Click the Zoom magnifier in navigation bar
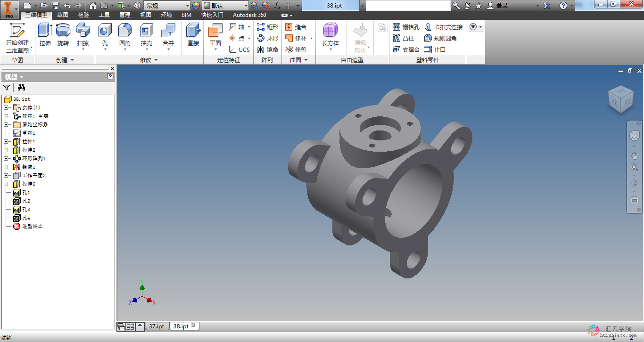The image size is (644, 342). [635, 167]
